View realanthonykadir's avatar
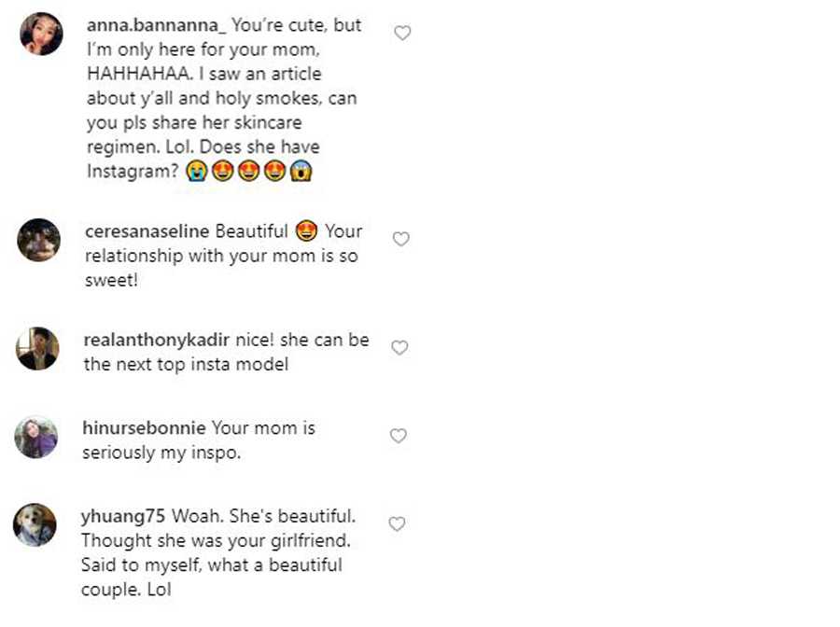The height and width of the screenshot is (627, 840). [38, 349]
